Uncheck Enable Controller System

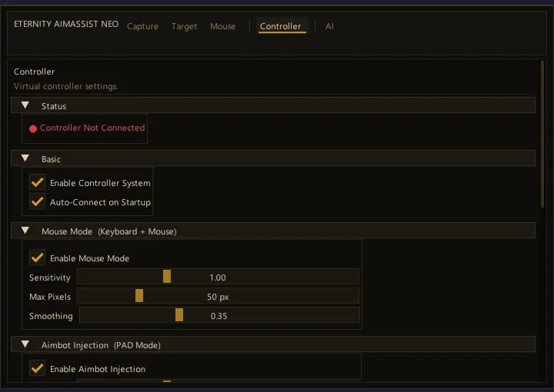point(37,182)
